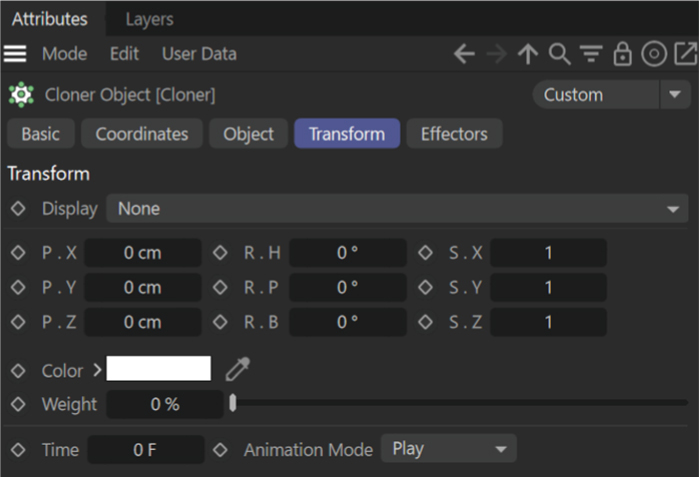The image size is (700, 477).
Task: Click the hamburger menu icon
Action: (16, 54)
